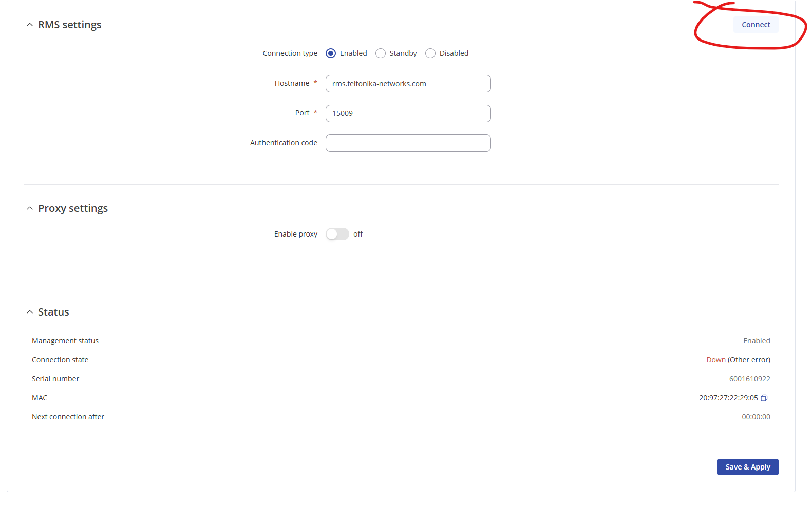Screen dimensions: 812x508
Task: Select the Enabled connection type
Action: (x=331, y=53)
